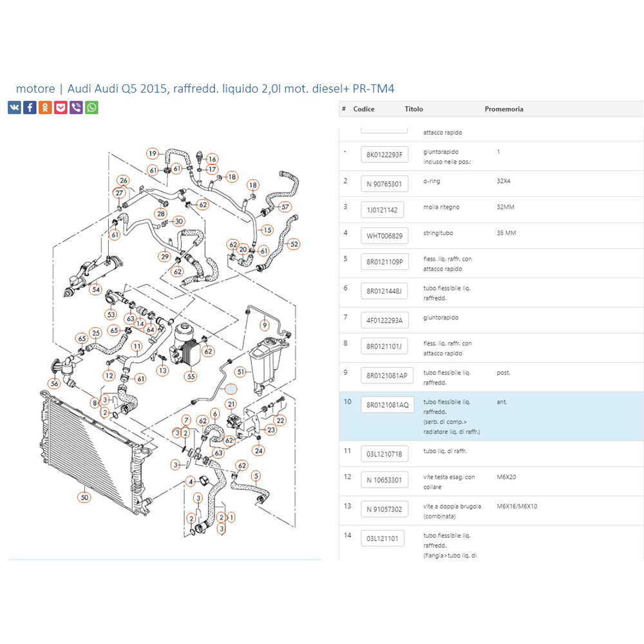Open the motore Audi Q5 2015 title link
The width and height of the screenshot is (644, 644).
(x=205, y=88)
